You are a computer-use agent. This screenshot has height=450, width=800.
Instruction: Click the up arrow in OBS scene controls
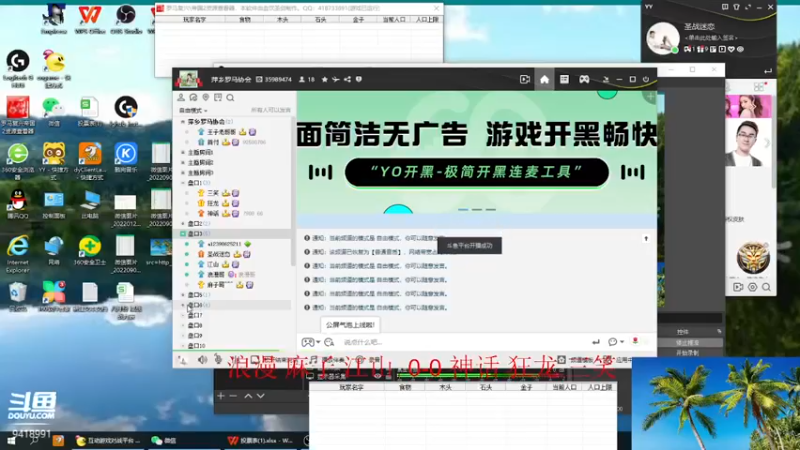[x=248, y=396]
